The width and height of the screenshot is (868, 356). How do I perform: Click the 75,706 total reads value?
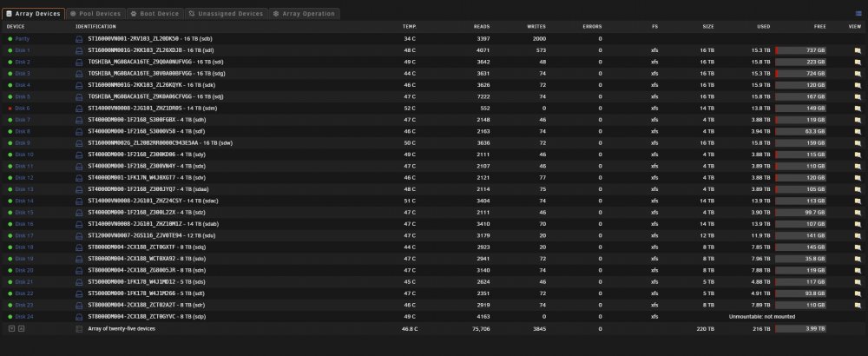pyautogui.click(x=482, y=328)
